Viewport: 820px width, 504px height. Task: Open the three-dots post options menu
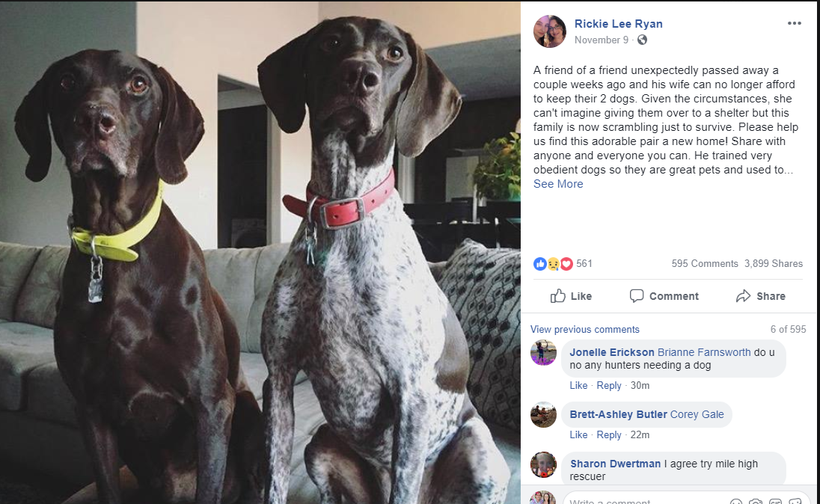[794, 23]
